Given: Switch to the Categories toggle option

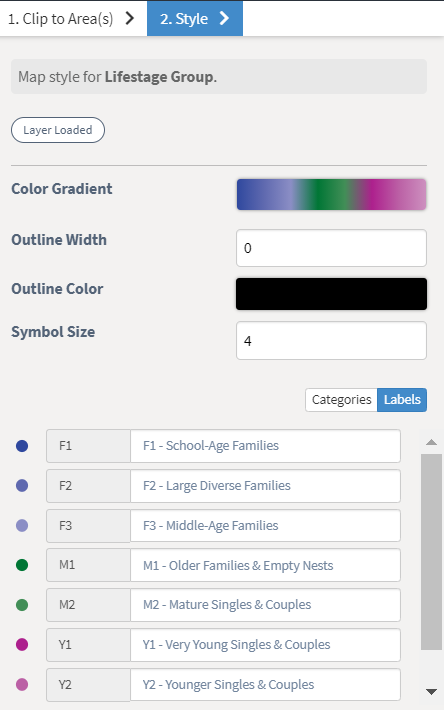Looking at the screenshot, I should (x=341, y=400).
